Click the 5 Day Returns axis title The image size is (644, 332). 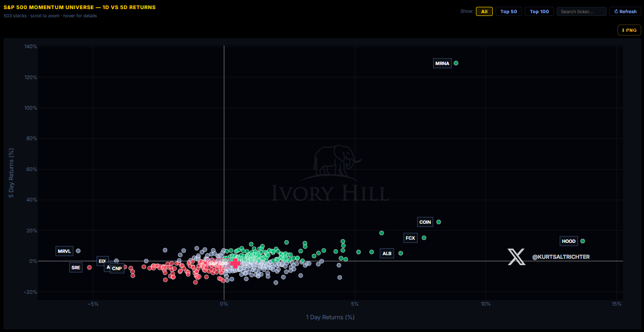[12, 173]
